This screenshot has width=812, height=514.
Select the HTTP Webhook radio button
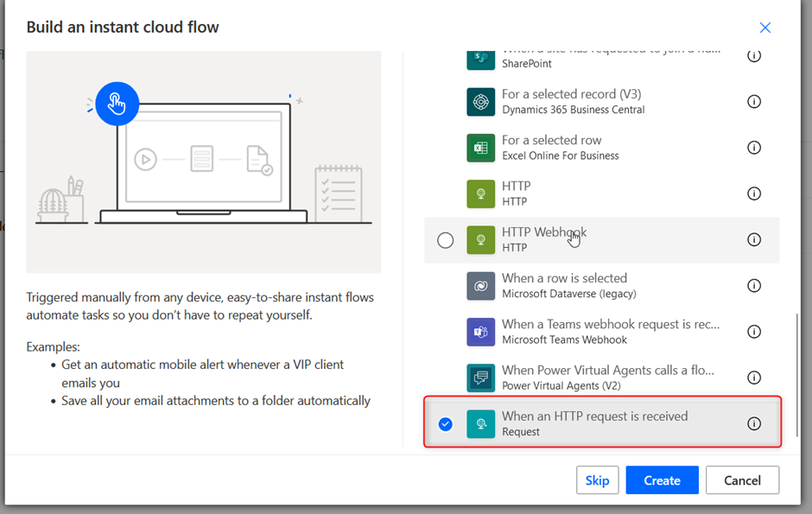coord(446,240)
